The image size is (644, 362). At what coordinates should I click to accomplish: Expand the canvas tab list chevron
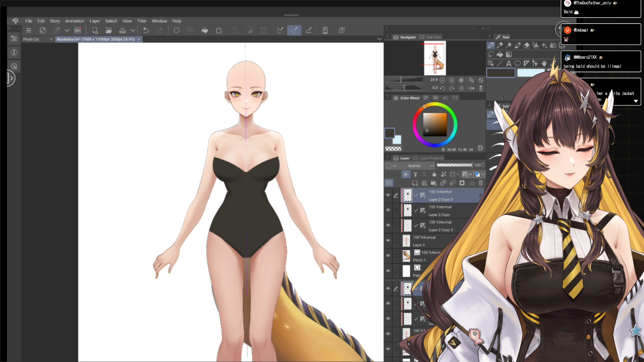[x=379, y=39]
